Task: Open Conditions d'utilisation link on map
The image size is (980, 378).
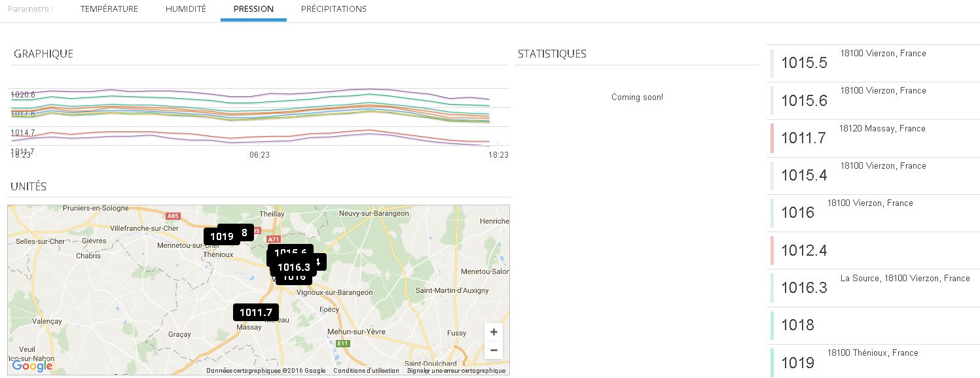Action: point(366,371)
